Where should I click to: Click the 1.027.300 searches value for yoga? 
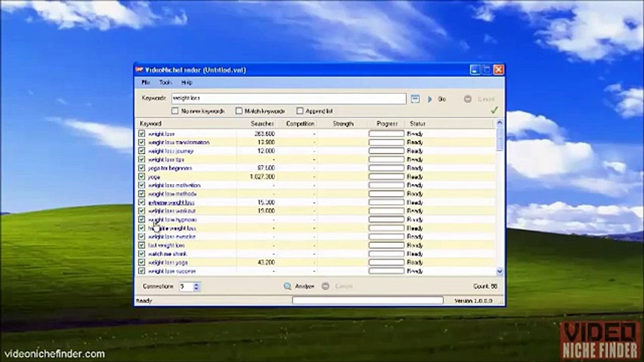[x=262, y=176]
